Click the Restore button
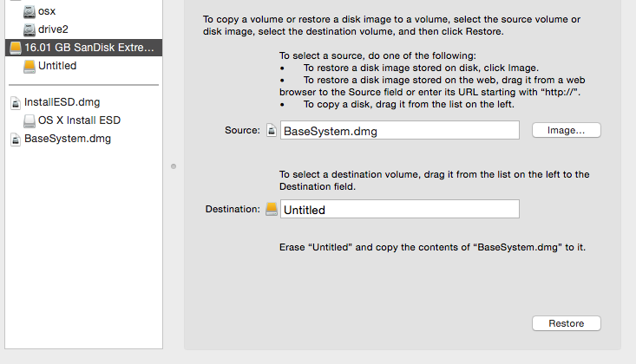The width and height of the screenshot is (636, 364). [x=567, y=323]
